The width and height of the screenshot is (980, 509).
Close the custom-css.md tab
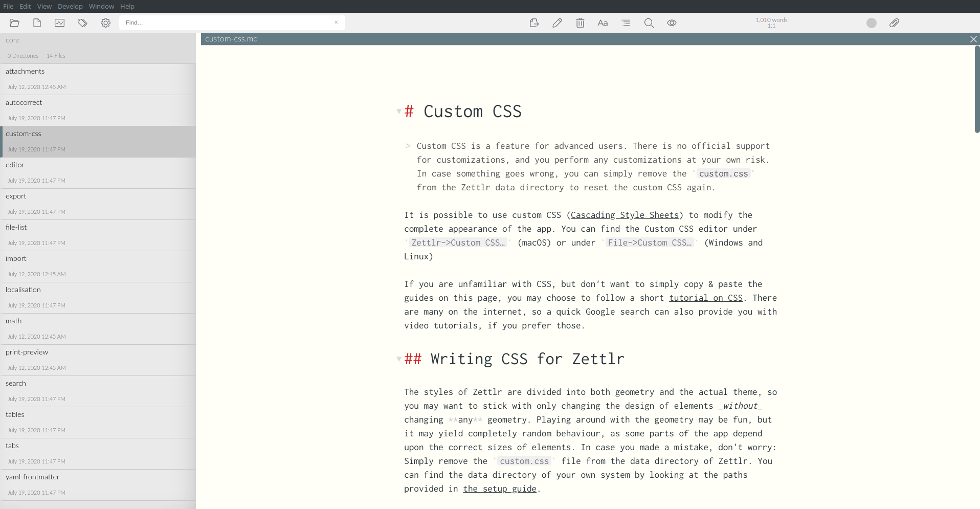(x=973, y=39)
